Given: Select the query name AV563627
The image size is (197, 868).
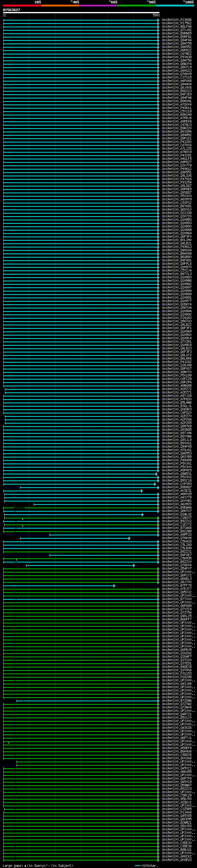Looking at the screenshot, I should 11,10.
